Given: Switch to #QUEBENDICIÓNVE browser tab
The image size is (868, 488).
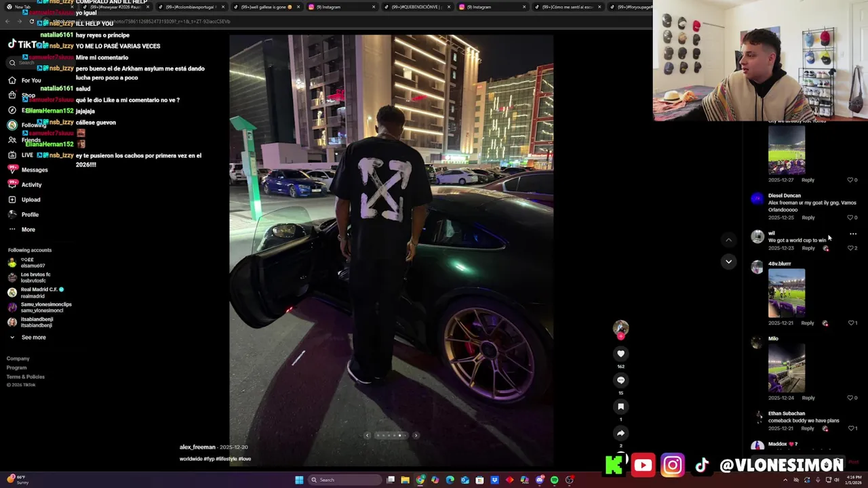Looking at the screenshot, I should (x=416, y=7).
